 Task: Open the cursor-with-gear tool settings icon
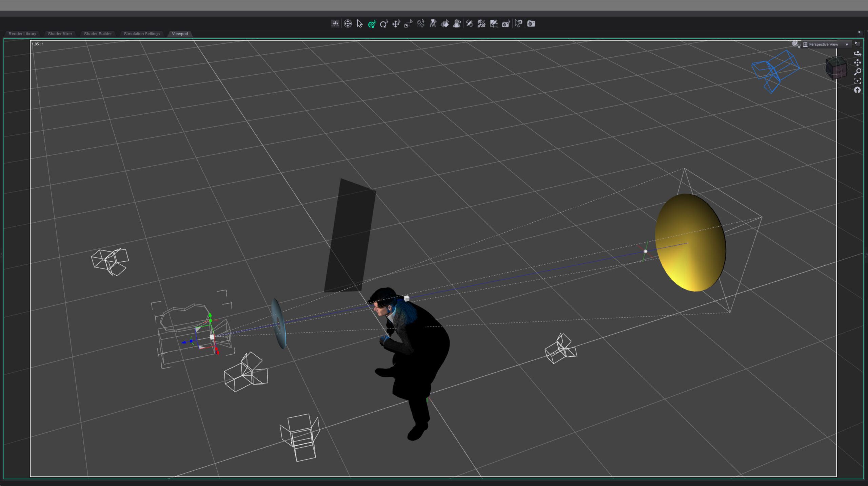(518, 24)
